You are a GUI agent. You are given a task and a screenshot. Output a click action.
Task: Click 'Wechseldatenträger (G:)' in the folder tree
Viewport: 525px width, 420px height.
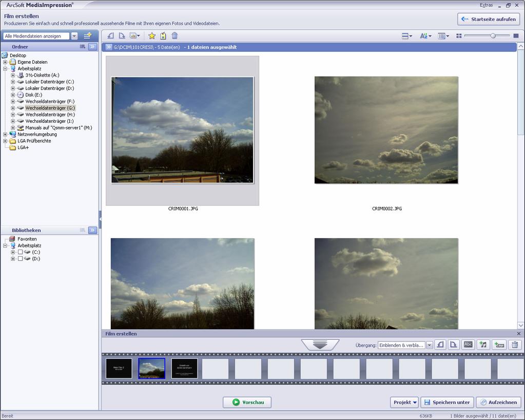[50, 108]
